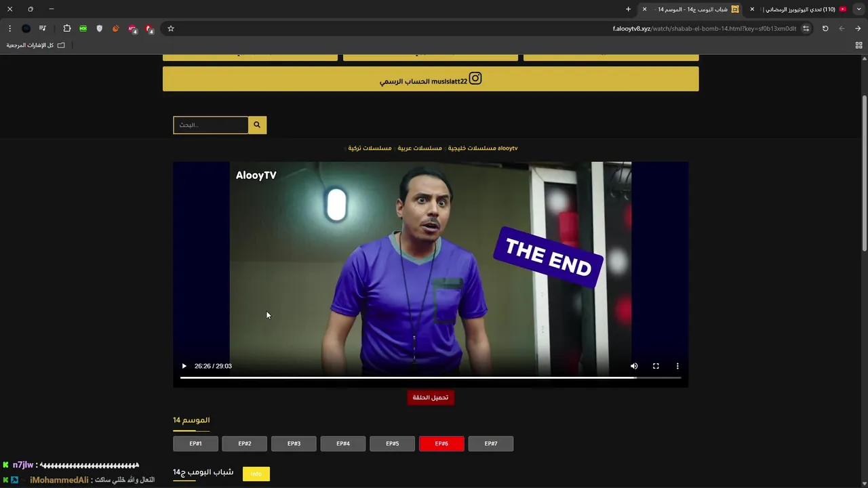
Task: Click the yellow Info button
Action: tap(256, 474)
